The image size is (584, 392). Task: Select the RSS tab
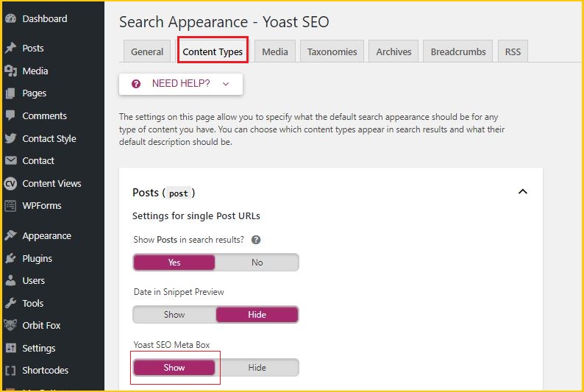click(513, 51)
